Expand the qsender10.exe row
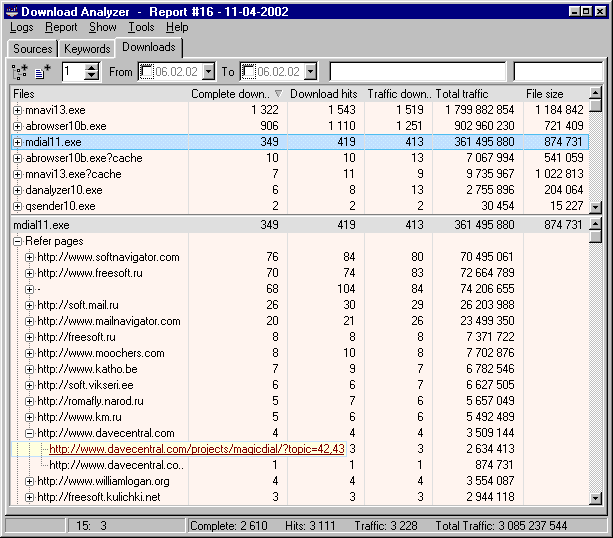The height and width of the screenshot is (538, 613). [x=17, y=206]
